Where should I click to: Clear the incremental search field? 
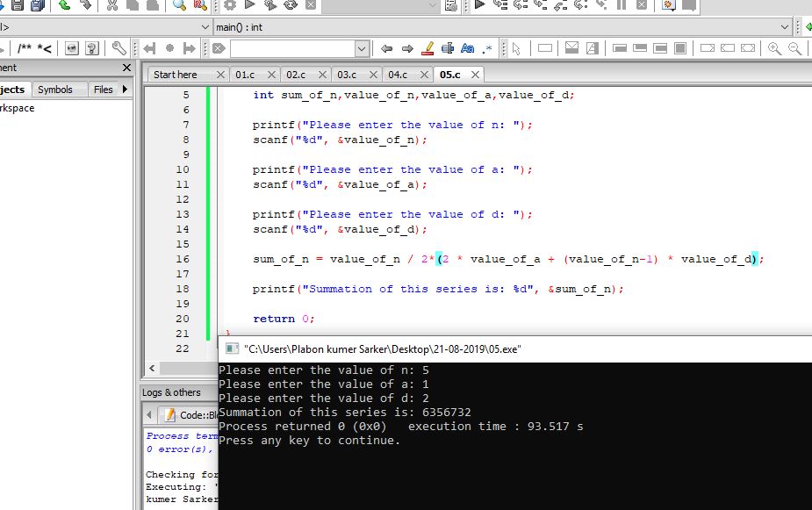pos(219,48)
